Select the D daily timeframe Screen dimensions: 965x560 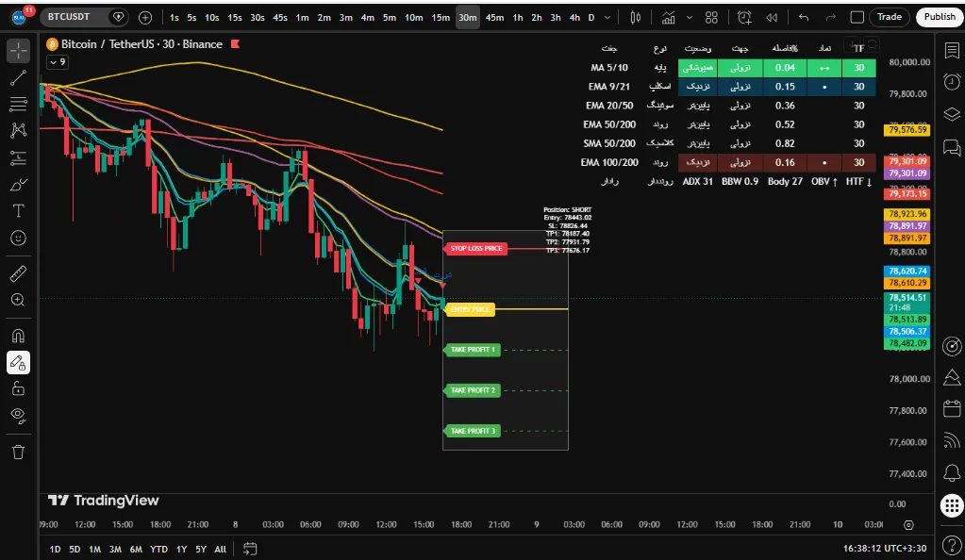tap(591, 17)
